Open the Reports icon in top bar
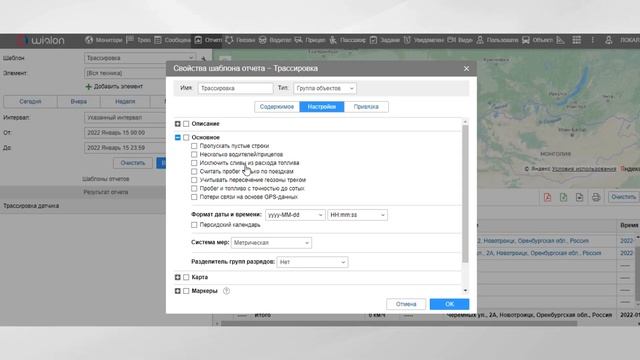The height and width of the screenshot is (360, 640). pyautogui.click(x=198, y=40)
